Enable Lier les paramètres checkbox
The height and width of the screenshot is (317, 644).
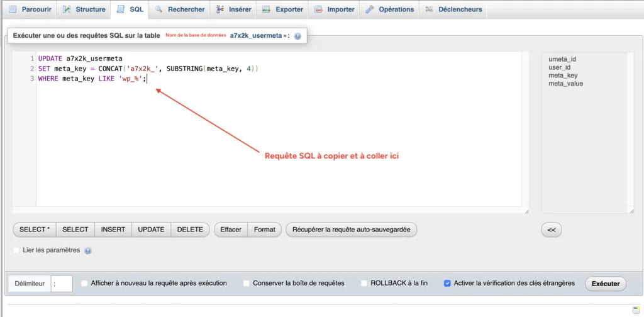click(x=16, y=250)
